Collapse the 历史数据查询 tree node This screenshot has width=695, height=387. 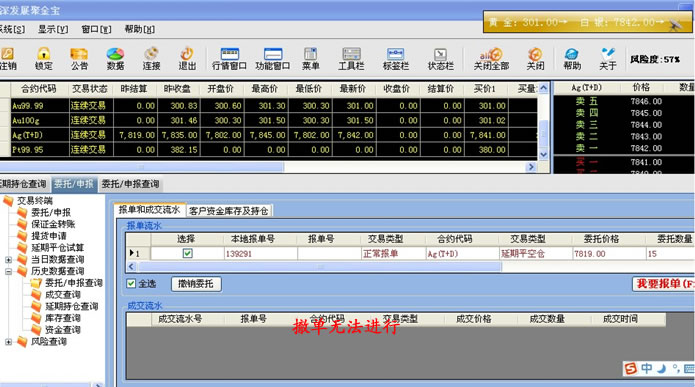coord(8,271)
